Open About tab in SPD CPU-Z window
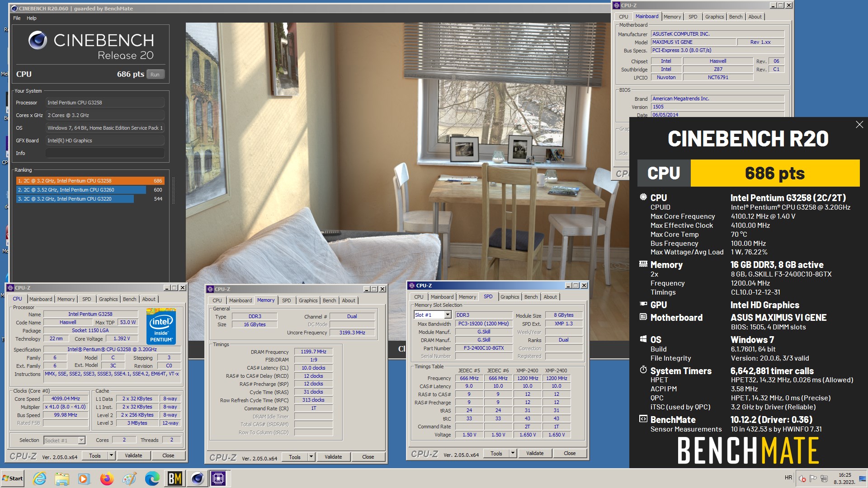Viewport: 868px width, 488px height. (550, 297)
